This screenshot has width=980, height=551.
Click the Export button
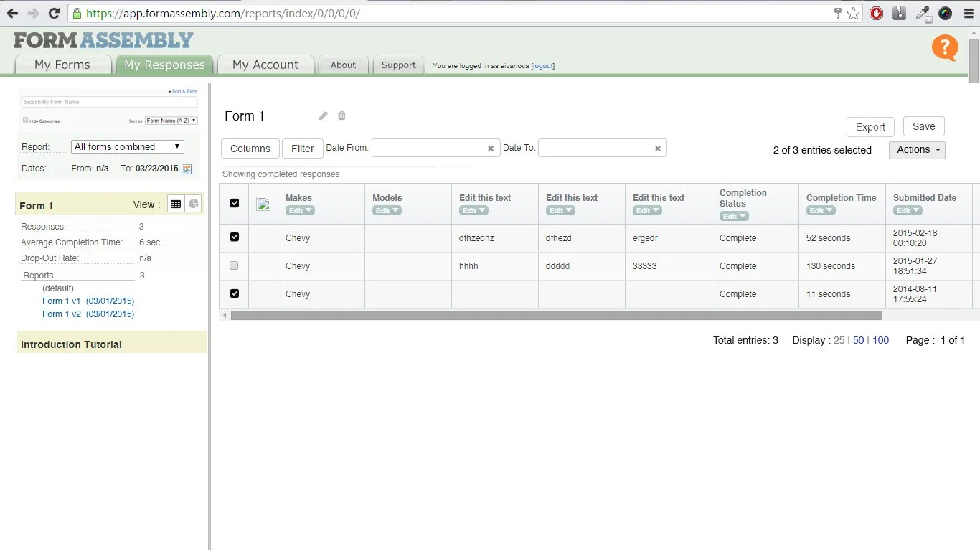[870, 126]
